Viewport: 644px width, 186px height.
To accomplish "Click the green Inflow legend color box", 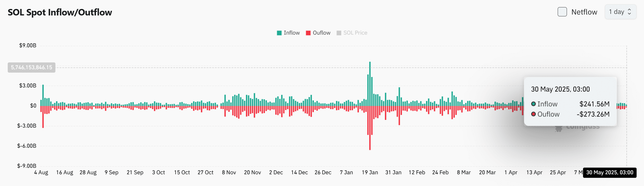I will tap(279, 33).
